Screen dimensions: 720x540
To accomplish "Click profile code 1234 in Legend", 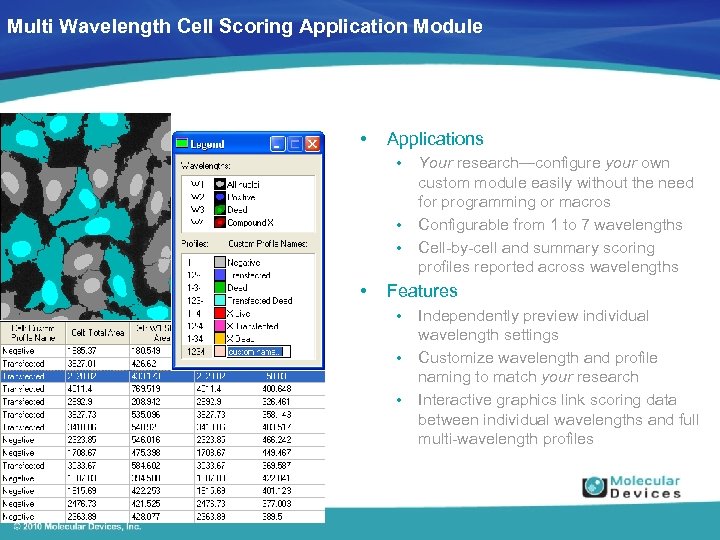I will (x=195, y=352).
